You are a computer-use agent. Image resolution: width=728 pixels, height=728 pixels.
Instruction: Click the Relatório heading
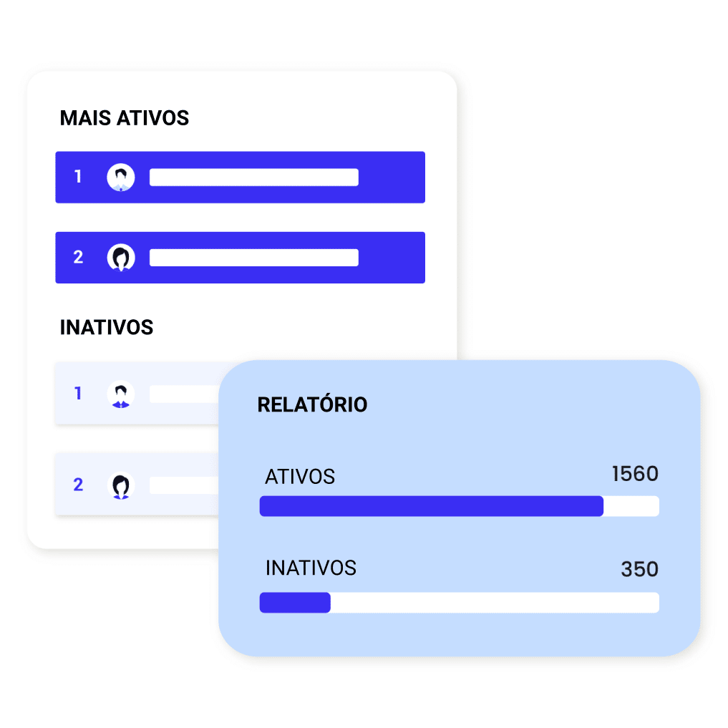pos(313,404)
